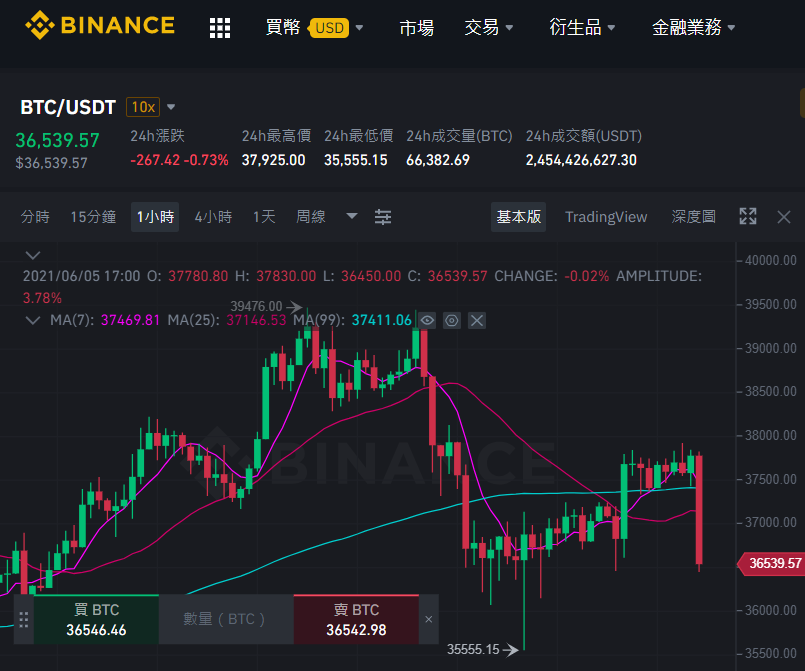
Task: Close the chart panel X
Action: [783, 217]
